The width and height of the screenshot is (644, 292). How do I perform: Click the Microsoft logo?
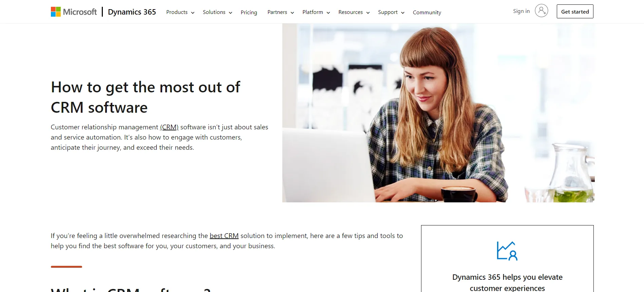(x=74, y=12)
